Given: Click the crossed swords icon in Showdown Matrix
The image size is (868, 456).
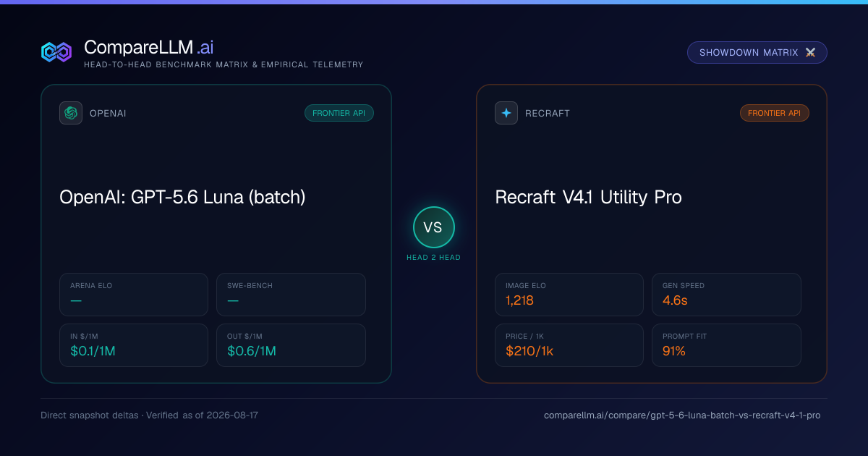Looking at the screenshot, I should click(810, 52).
